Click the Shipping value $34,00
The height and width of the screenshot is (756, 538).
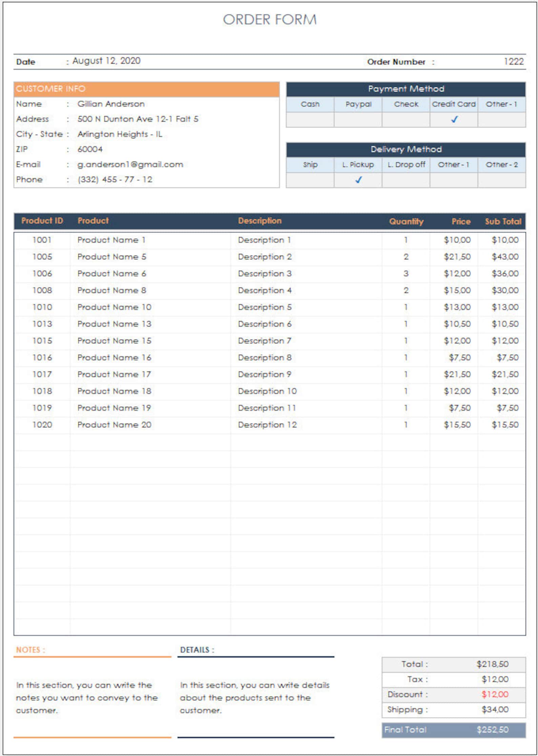(495, 710)
